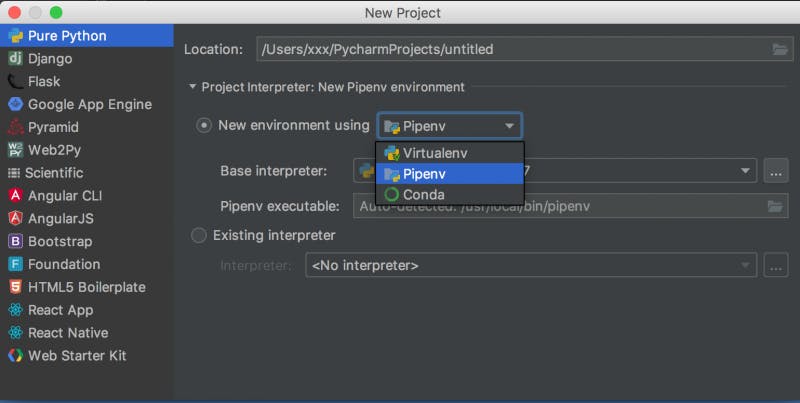800x403 pixels.
Task: Pick Conda from the dropdown list
Action: (424, 195)
